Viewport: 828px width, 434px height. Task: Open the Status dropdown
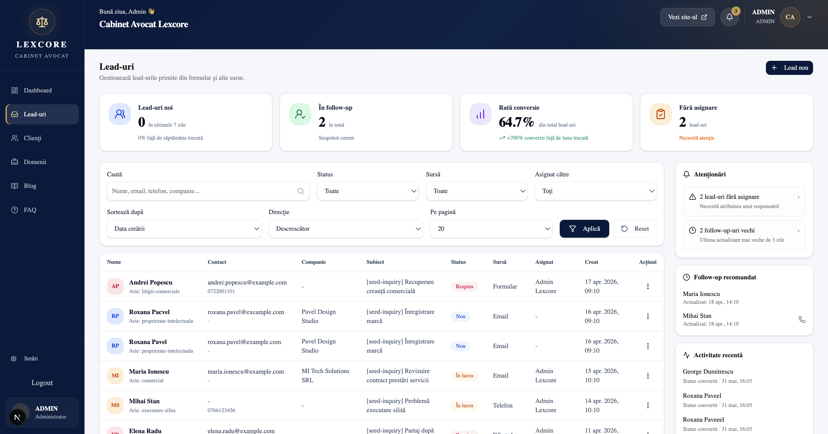pyautogui.click(x=368, y=191)
